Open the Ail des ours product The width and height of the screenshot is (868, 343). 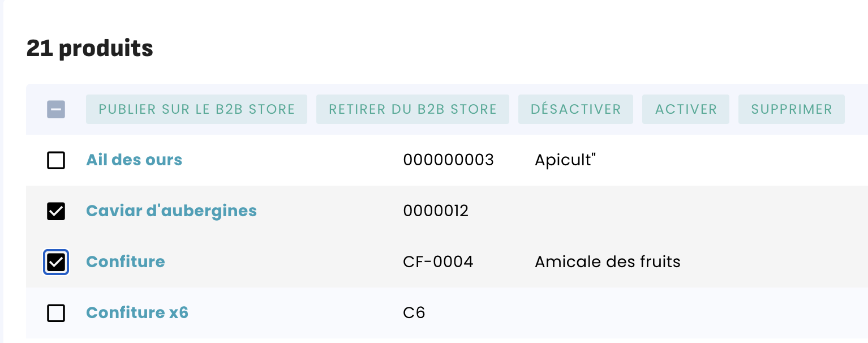tap(134, 160)
